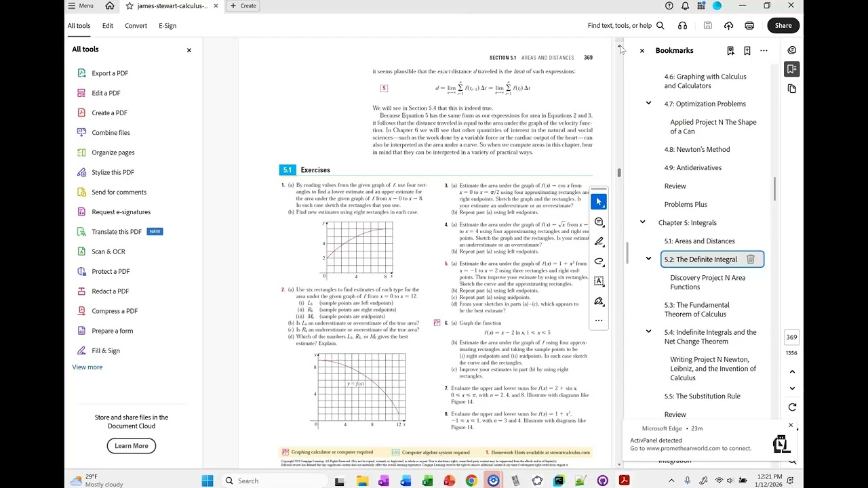Open Google Chrome from the taskbar

click(471, 481)
